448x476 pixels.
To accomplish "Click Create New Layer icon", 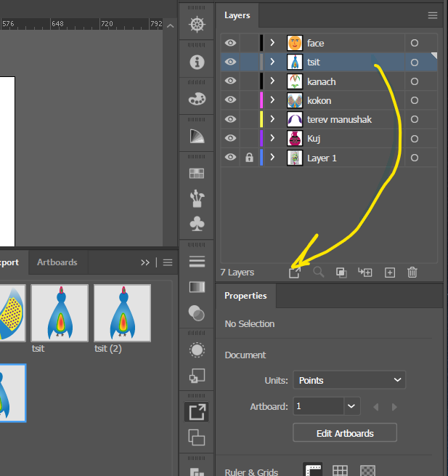I will 390,273.
